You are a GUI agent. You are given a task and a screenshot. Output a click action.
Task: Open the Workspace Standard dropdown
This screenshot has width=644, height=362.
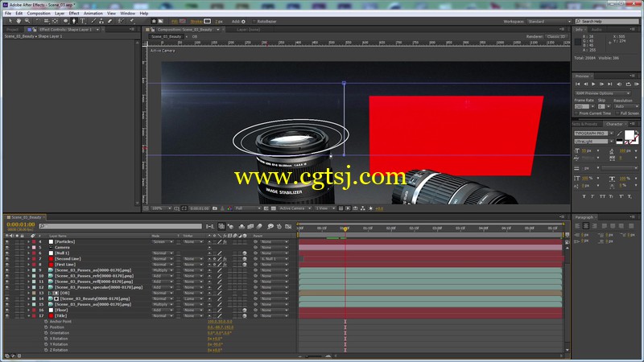549,22
